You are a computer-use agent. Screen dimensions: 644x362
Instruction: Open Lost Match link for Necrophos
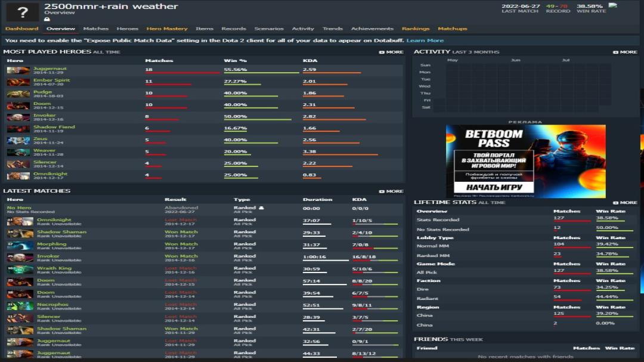point(181,305)
